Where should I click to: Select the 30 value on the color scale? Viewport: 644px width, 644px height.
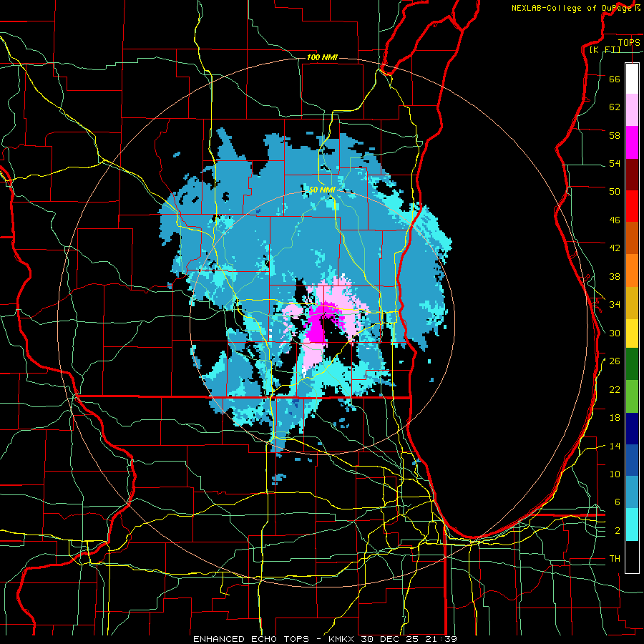615,333
